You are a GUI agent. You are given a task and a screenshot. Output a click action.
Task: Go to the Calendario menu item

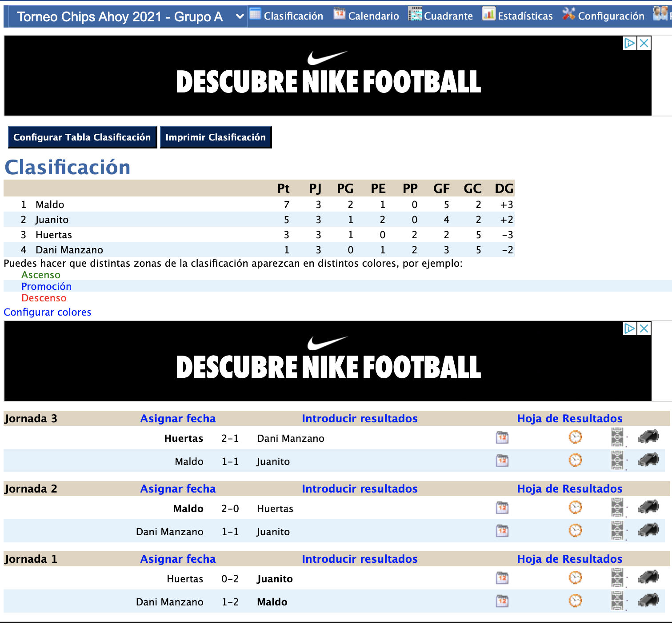366,16
